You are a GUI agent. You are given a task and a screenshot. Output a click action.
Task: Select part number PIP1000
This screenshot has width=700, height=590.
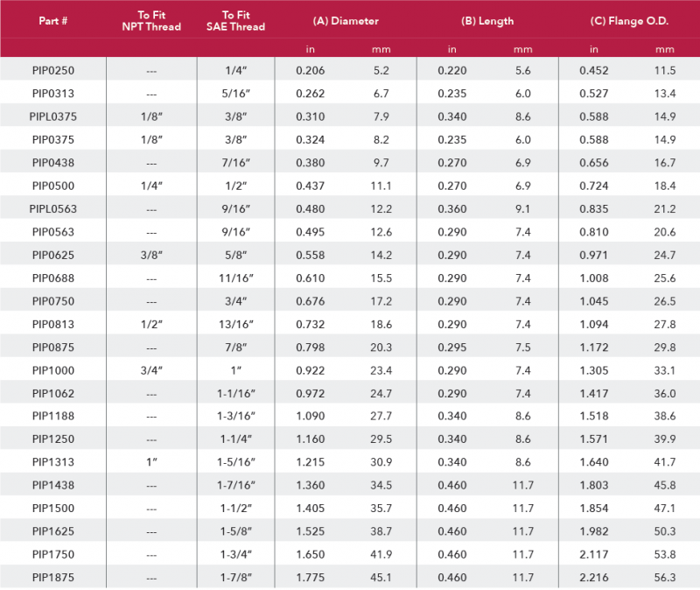tap(53, 369)
